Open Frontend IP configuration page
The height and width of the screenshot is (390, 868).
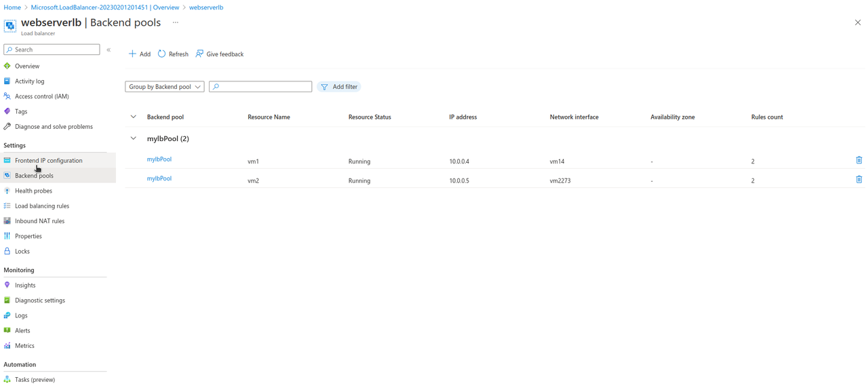(49, 160)
